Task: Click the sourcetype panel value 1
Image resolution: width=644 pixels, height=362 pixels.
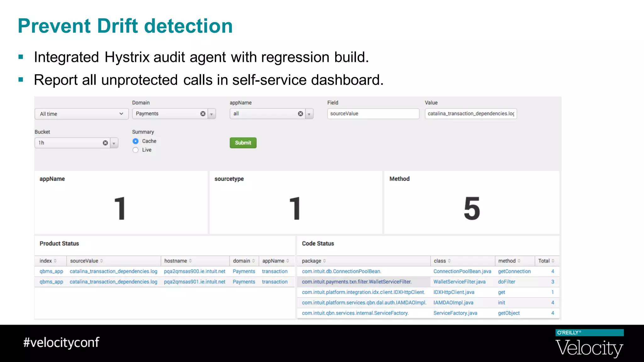Action: click(x=295, y=208)
